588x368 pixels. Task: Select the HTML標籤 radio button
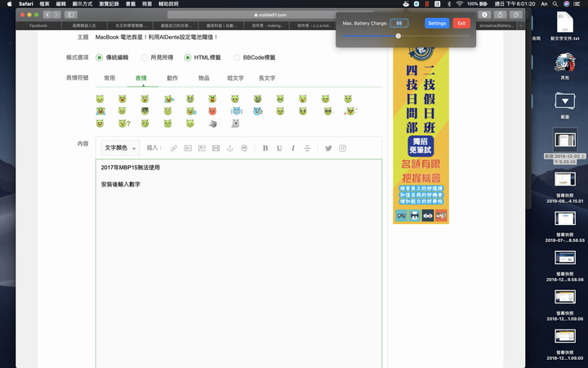(188, 57)
